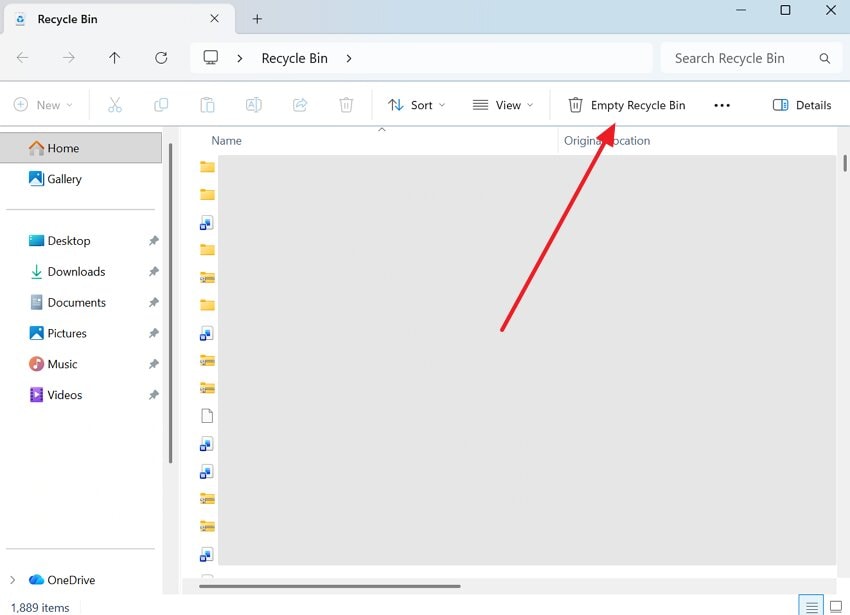Open the See more ellipsis menu
This screenshot has height=615, width=850.
pos(722,105)
